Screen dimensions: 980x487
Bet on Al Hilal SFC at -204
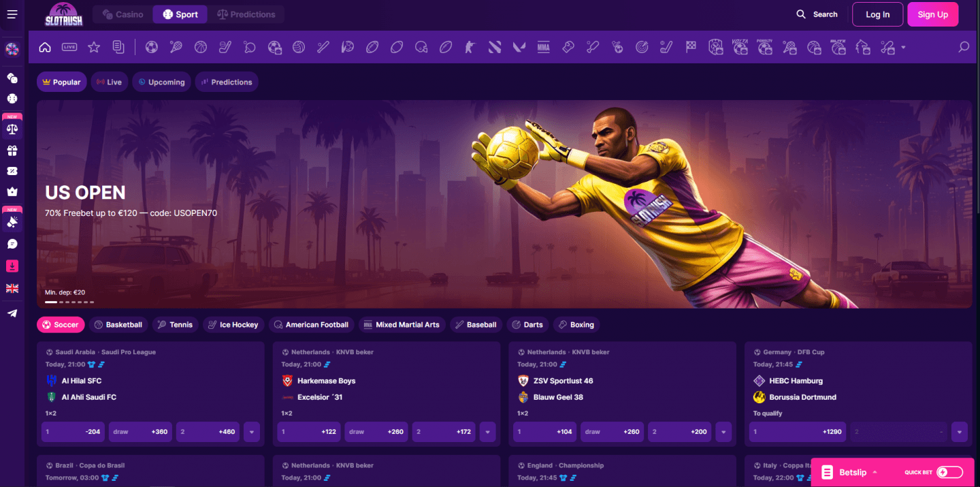[x=73, y=432]
